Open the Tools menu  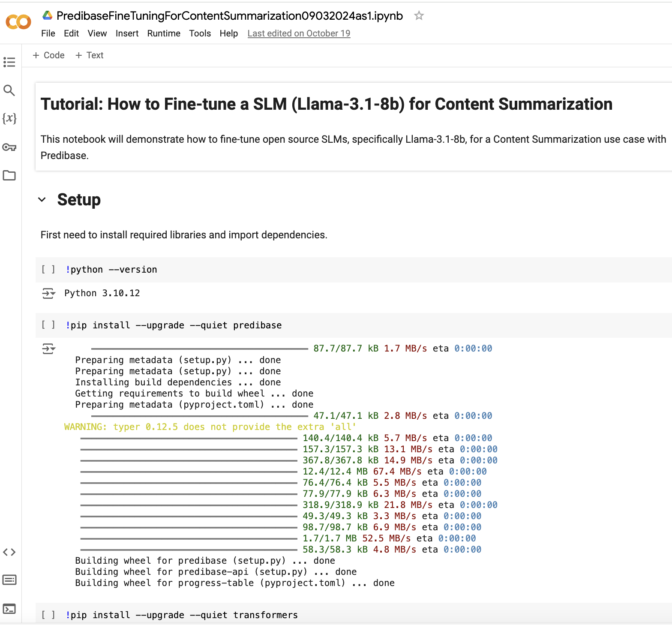click(x=200, y=33)
